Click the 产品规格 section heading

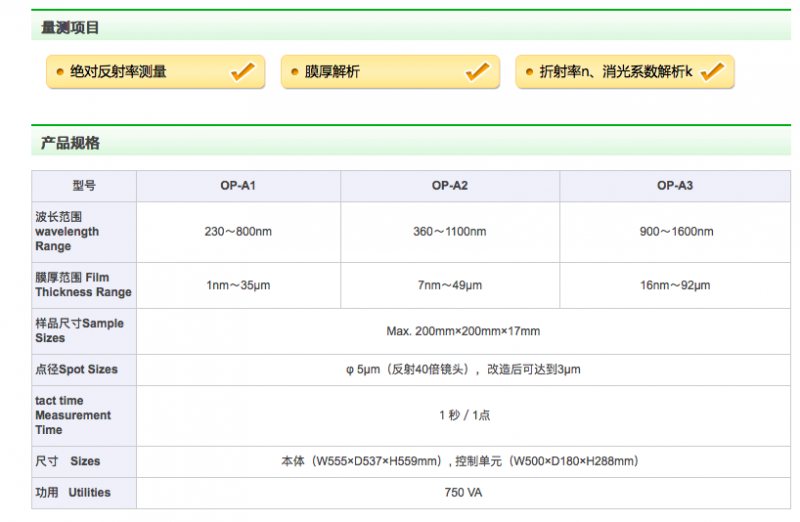tap(70, 143)
